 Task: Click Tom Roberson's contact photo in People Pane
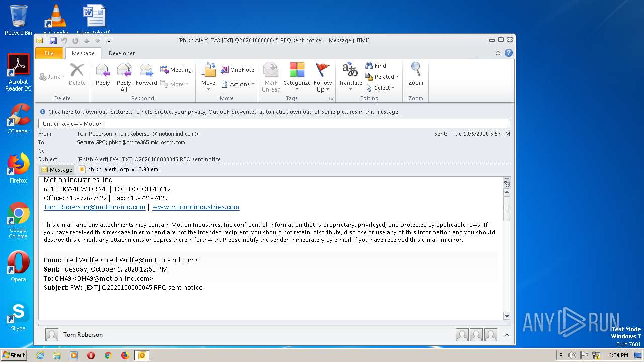52,335
